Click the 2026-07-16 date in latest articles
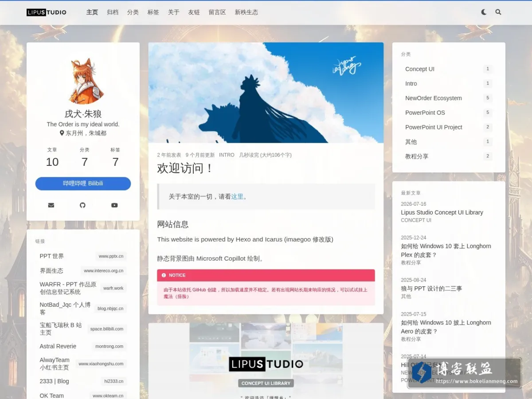This screenshot has height=399, width=532. point(414,204)
